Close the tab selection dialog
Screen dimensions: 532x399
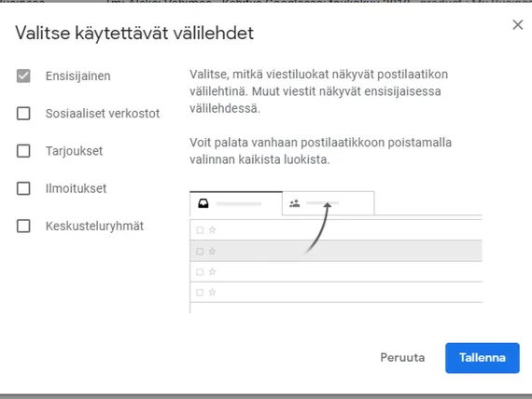[x=518, y=24]
